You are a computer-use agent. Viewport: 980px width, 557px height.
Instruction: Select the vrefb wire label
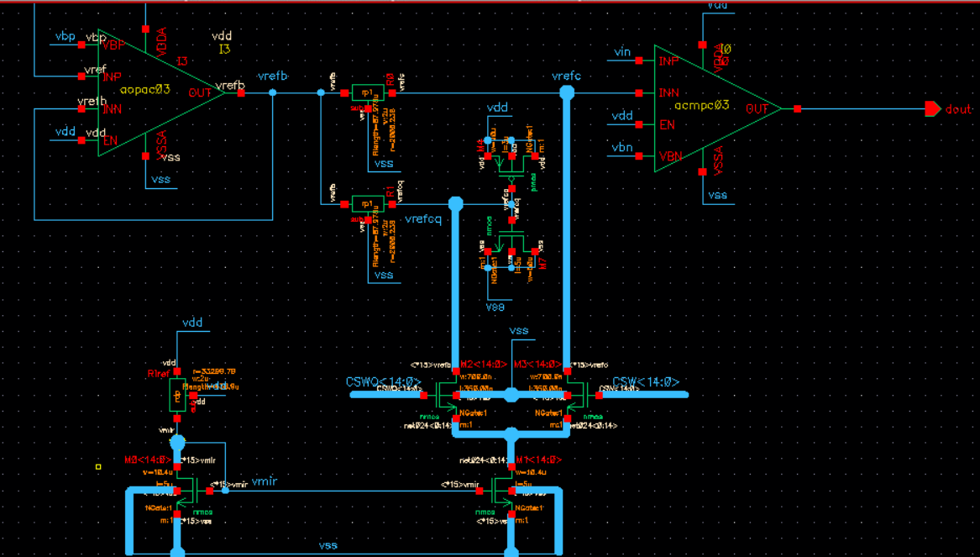(x=272, y=76)
